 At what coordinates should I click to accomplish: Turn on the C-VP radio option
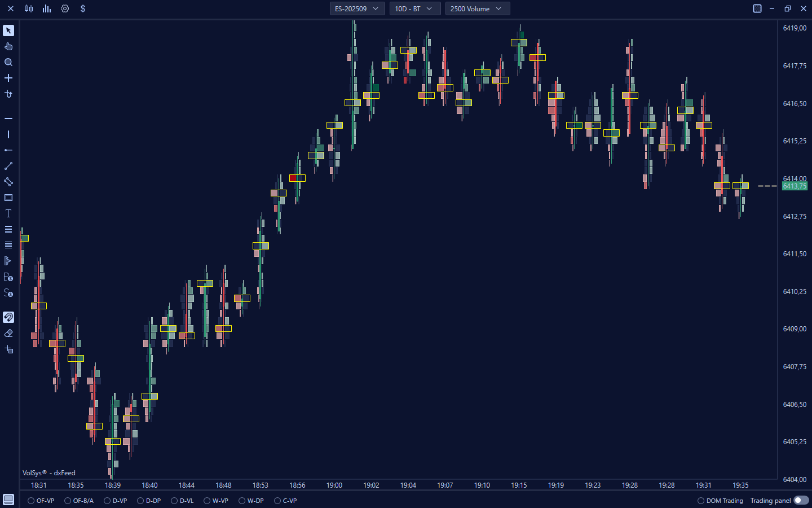pyautogui.click(x=277, y=501)
